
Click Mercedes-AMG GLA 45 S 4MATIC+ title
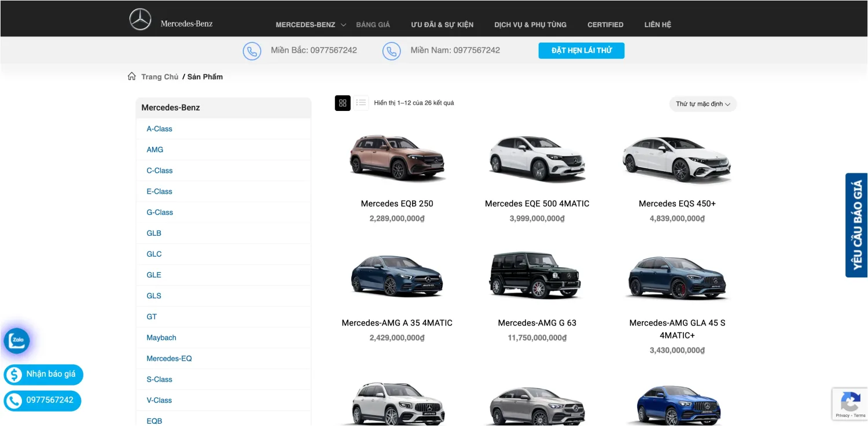(677, 329)
